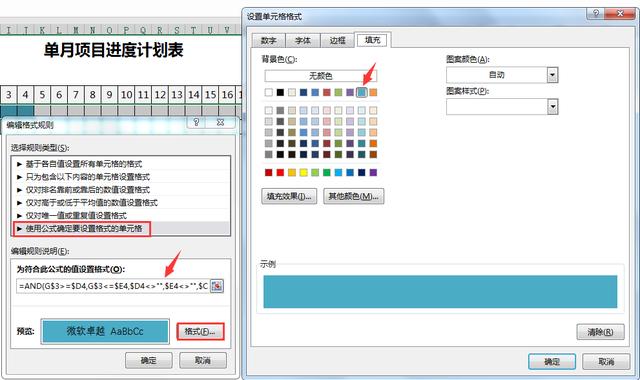
Task: Expand the 图案样式 dropdown
Action: point(552,107)
